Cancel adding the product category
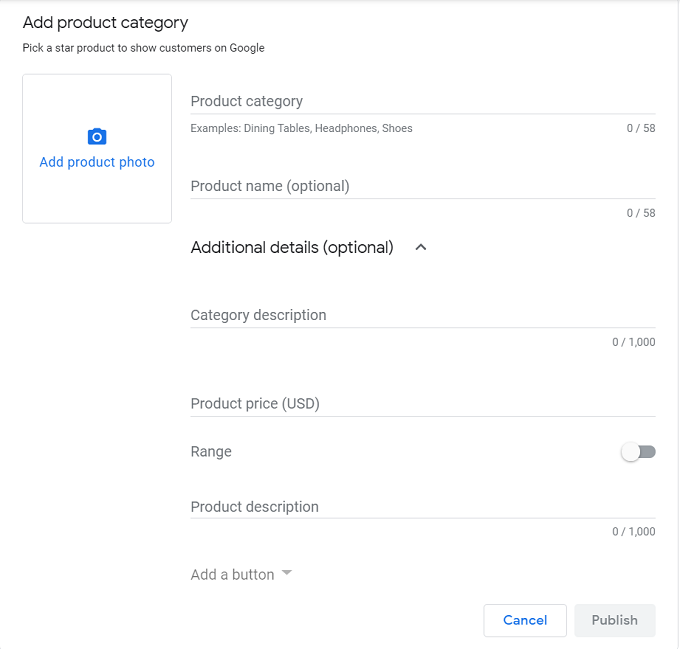 (x=525, y=620)
